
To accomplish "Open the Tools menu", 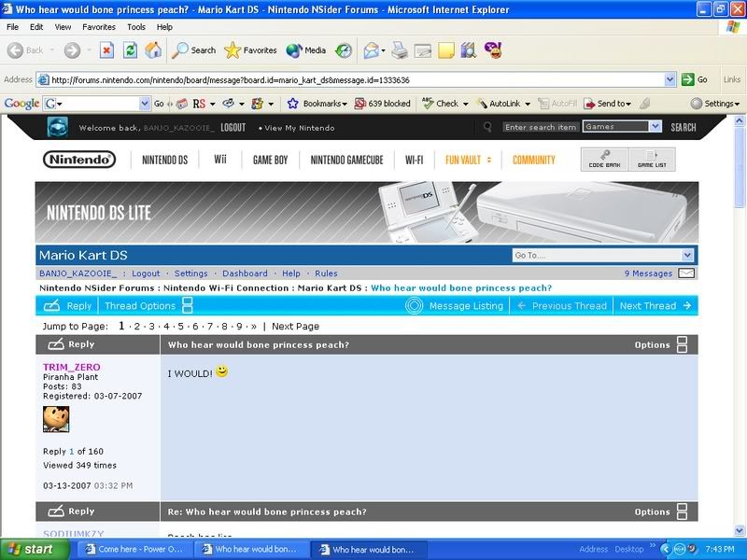I will (135, 27).
